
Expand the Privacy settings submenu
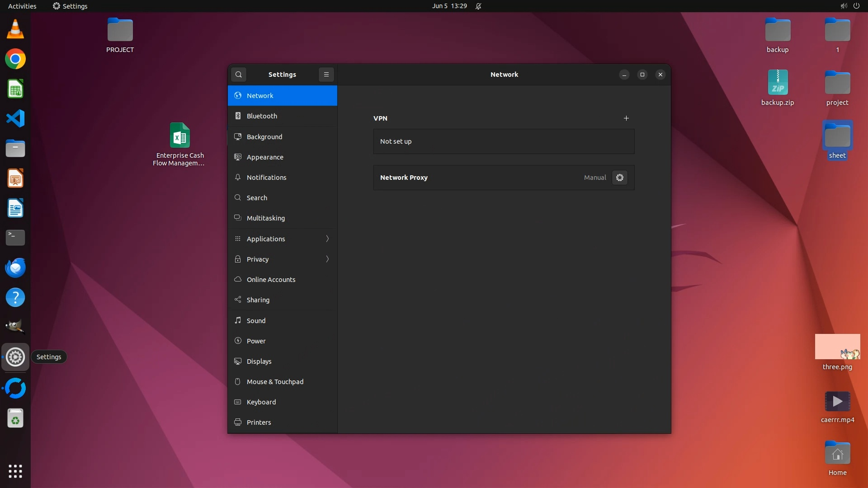pyautogui.click(x=327, y=259)
